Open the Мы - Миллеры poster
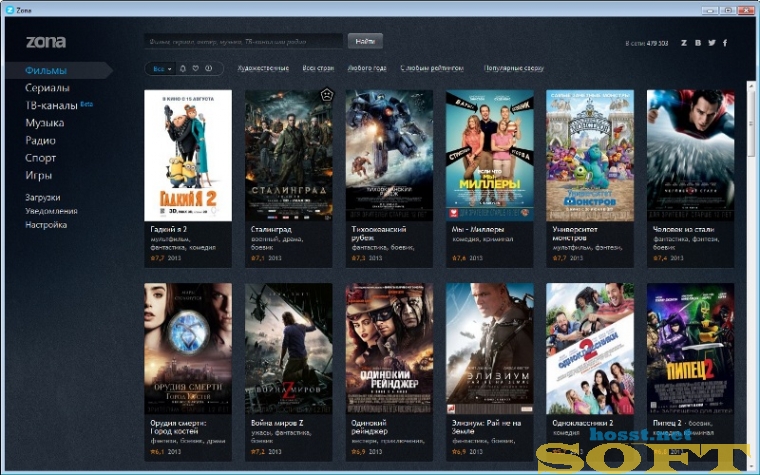Screen dimensions: 760x475 490,155
